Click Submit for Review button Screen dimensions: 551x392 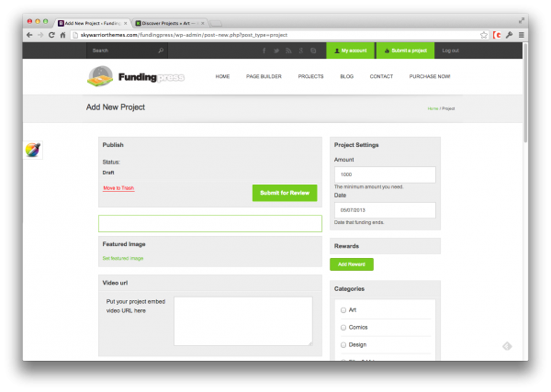(285, 193)
